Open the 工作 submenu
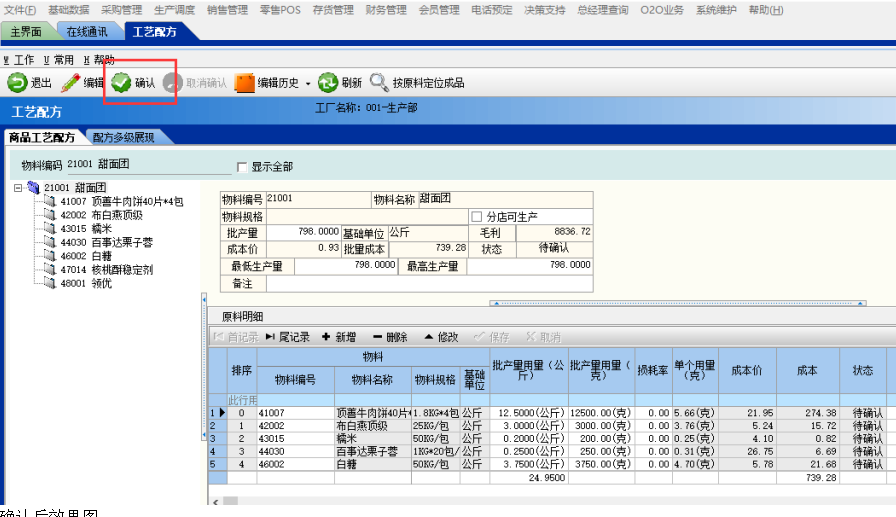Viewport: 896px width, 517px height. [18, 60]
